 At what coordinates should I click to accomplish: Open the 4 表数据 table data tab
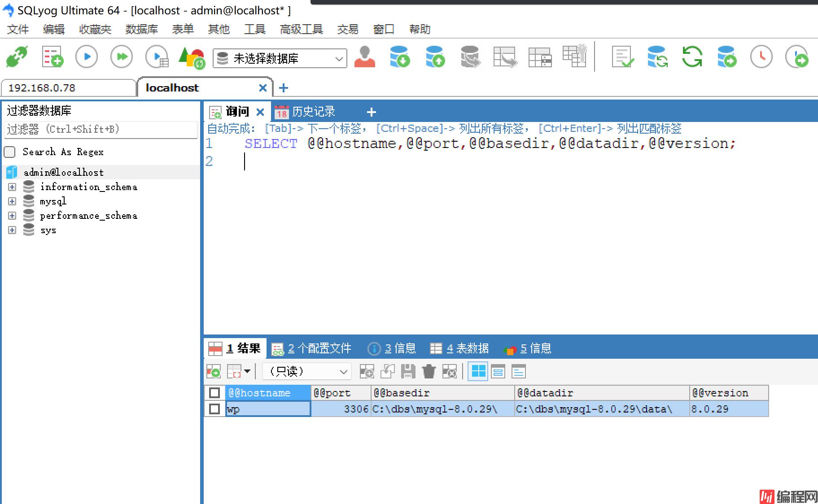click(459, 348)
